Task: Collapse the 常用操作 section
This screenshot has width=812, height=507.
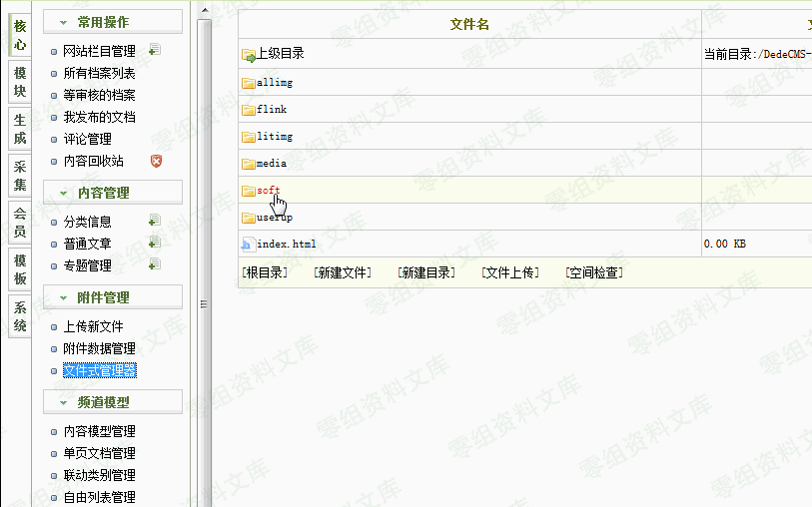Action: pyautogui.click(x=112, y=22)
